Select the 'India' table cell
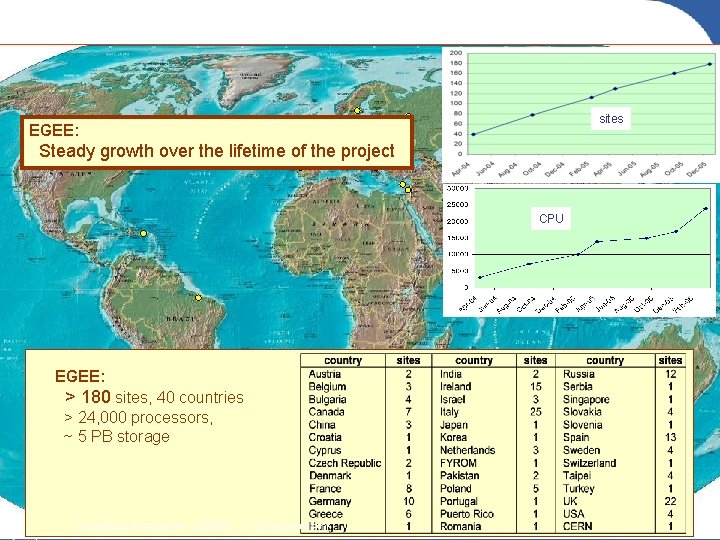The height and width of the screenshot is (540, 720). tap(451, 374)
